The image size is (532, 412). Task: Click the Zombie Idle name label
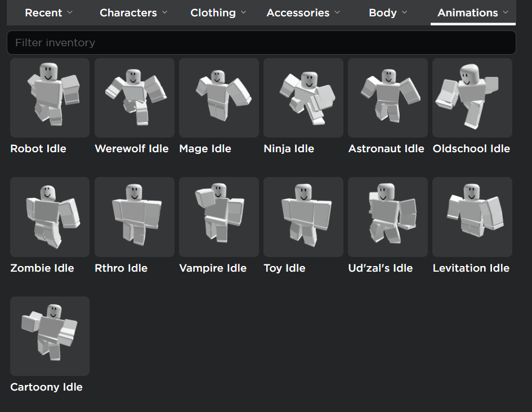pos(42,268)
